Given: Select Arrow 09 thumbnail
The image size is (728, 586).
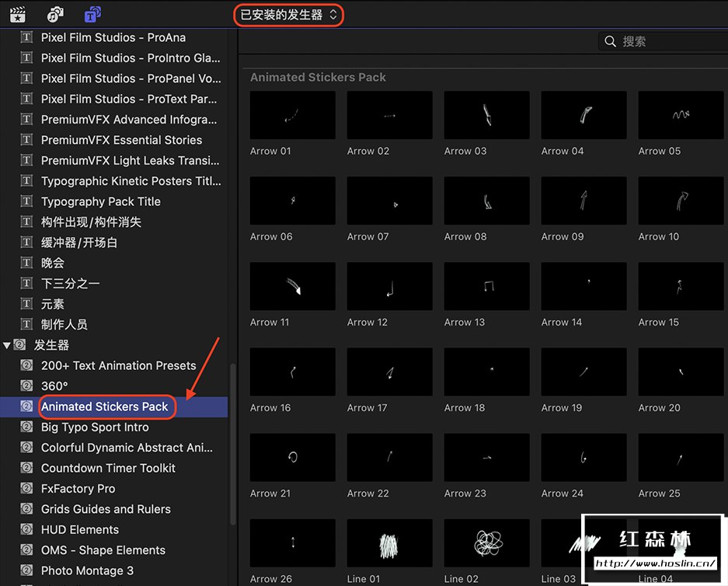Looking at the screenshot, I should (x=583, y=201).
